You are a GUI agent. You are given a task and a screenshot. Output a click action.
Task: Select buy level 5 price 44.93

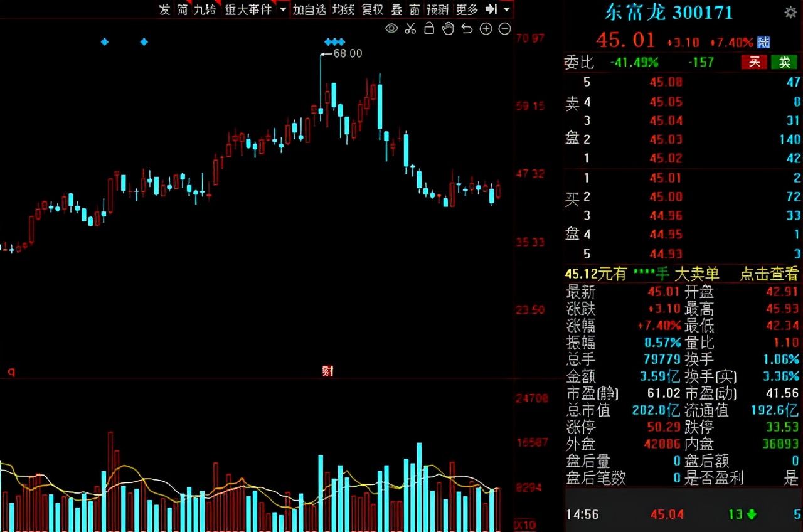point(666,254)
